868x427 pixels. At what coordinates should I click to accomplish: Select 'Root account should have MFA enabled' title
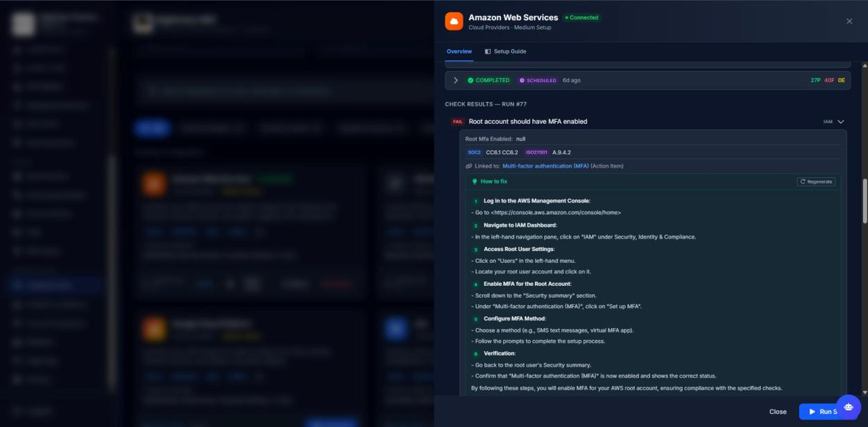[x=528, y=122]
